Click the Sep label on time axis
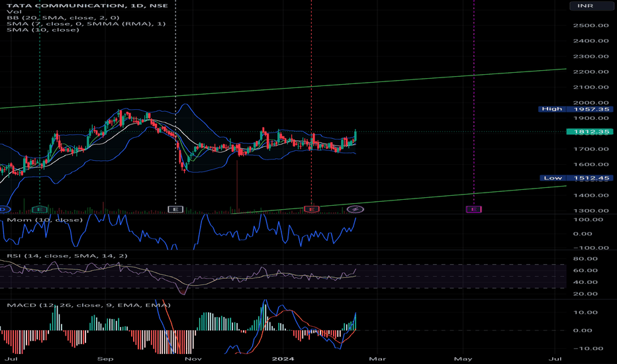The height and width of the screenshot is (364, 617). click(x=105, y=359)
